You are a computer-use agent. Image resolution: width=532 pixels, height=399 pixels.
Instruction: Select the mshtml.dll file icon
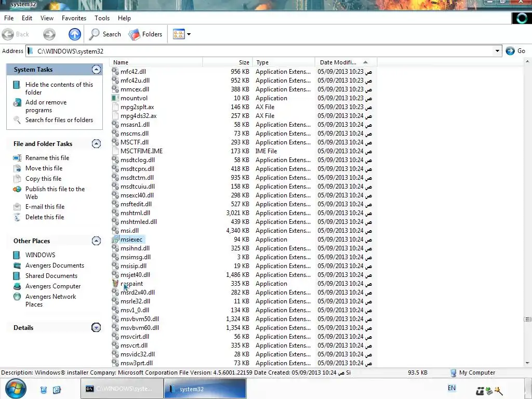(x=115, y=212)
